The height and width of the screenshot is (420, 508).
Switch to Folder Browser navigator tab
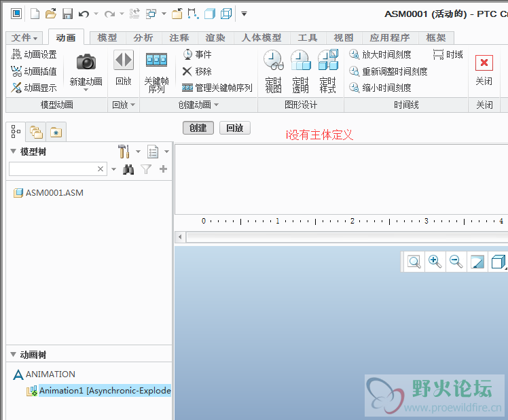click(x=36, y=132)
